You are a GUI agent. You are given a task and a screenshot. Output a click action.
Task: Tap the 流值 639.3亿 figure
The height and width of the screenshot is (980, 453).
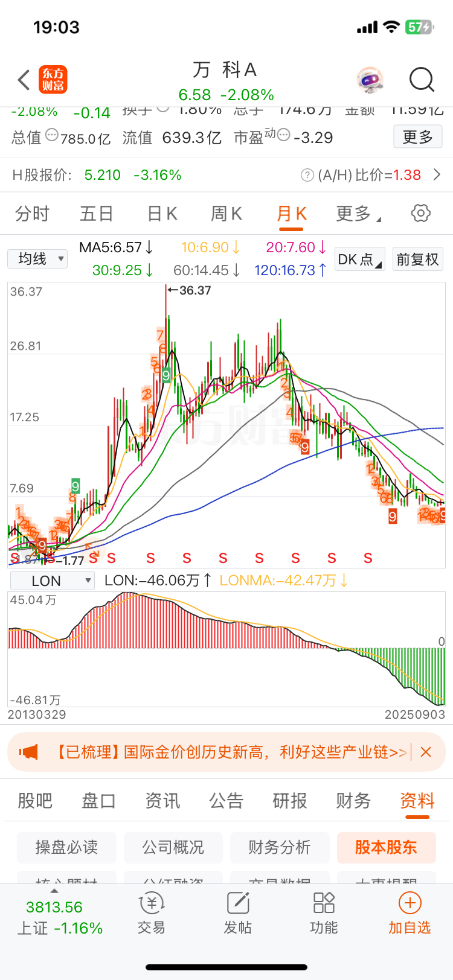172,138
